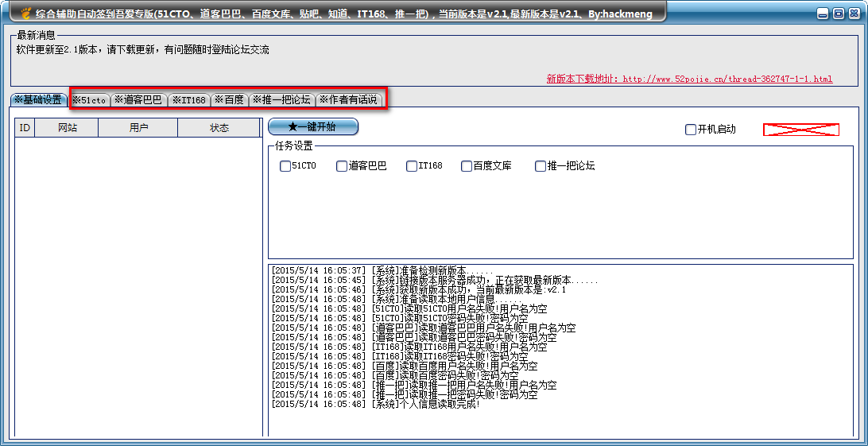Screen dimensions: 868x446
Task: Click the 状态 column header
Action: point(219,128)
